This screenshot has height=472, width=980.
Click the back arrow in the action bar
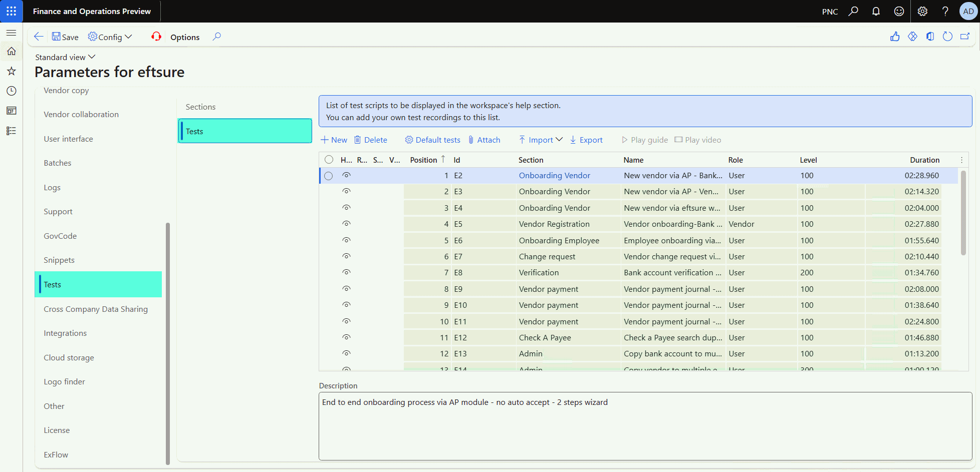pyautogui.click(x=39, y=37)
